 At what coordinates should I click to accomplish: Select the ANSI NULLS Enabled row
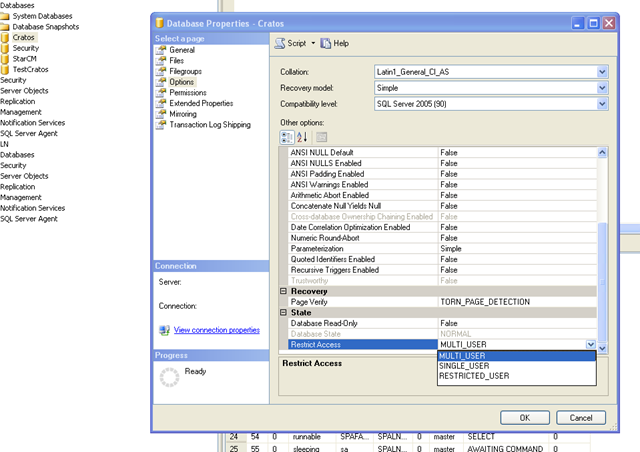pyautogui.click(x=442, y=163)
